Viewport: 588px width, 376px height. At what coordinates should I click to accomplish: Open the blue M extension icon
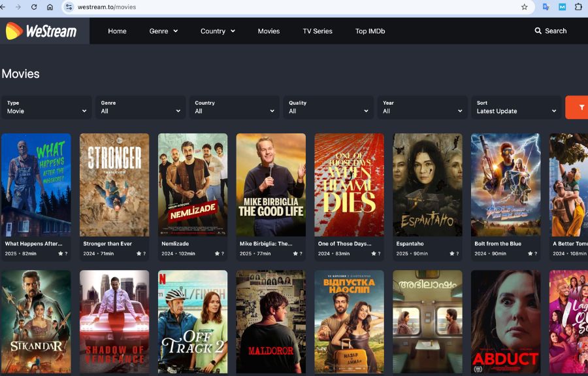[562, 7]
